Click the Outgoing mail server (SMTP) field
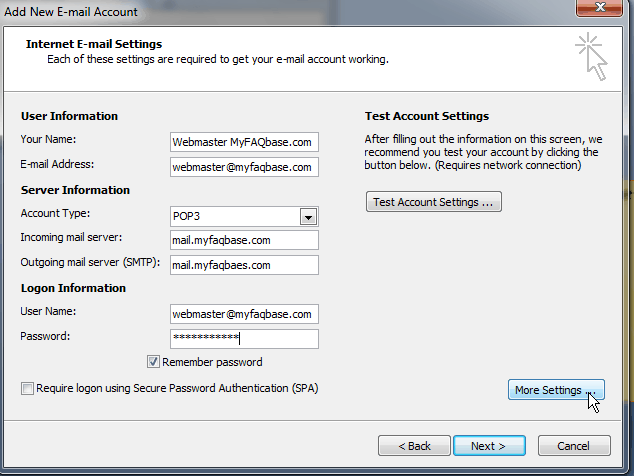This screenshot has height=476, width=634. pyautogui.click(x=244, y=265)
